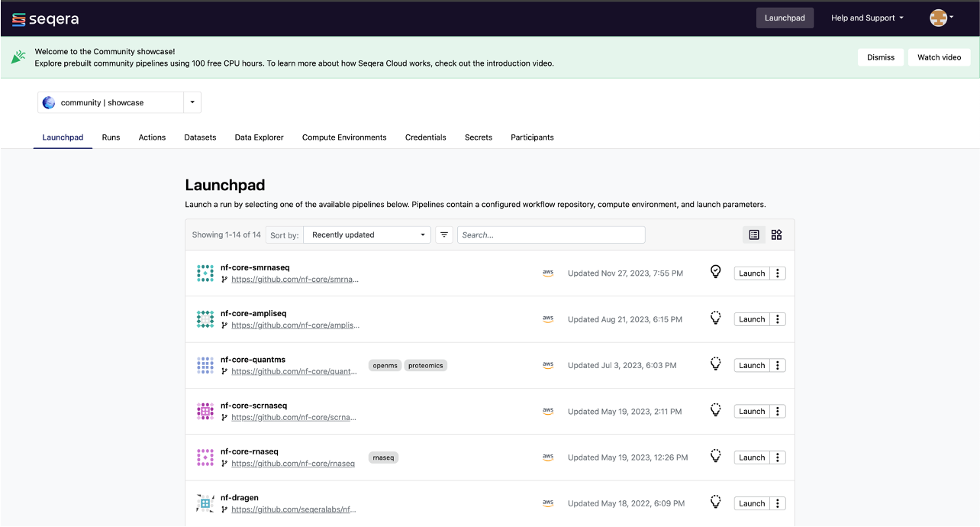Click the nf-core-ampliseq pipeline icon

click(x=205, y=319)
